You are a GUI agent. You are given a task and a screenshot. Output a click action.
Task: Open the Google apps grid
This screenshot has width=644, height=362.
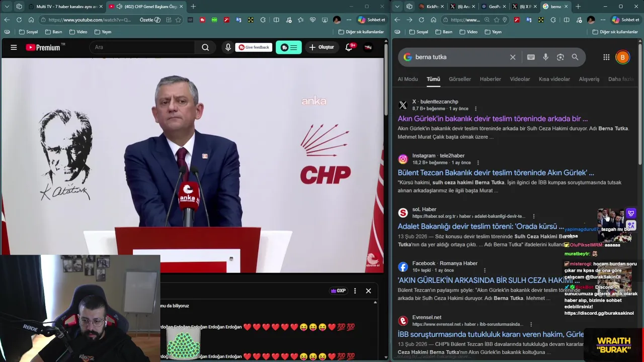(x=606, y=57)
